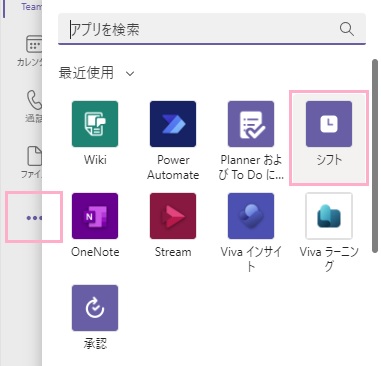Launch the Stream app

click(x=173, y=216)
